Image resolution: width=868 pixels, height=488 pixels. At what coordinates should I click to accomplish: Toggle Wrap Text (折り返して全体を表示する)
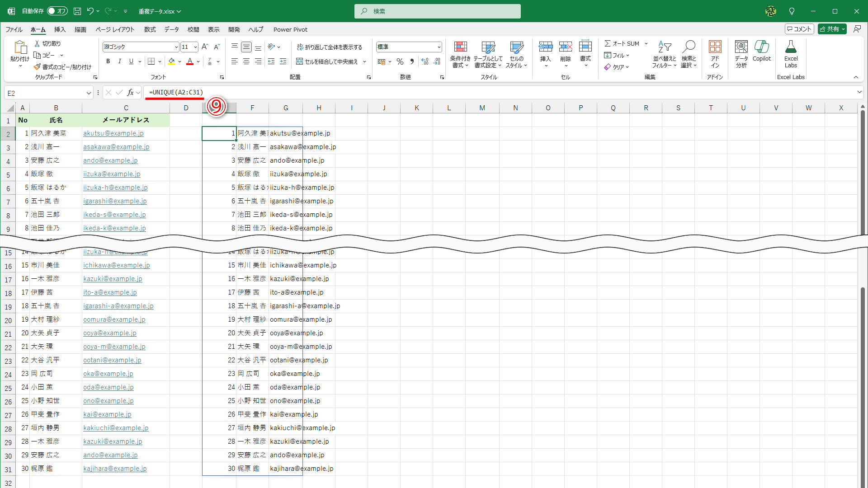[x=330, y=47]
